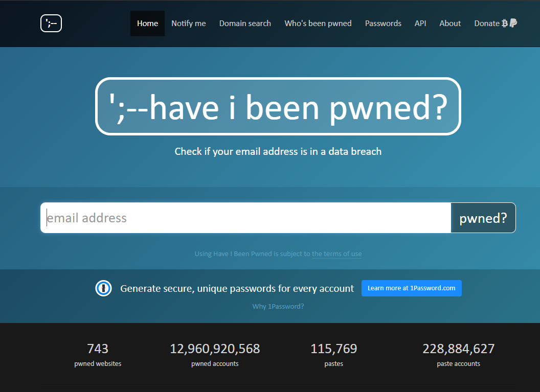540x392 pixels.
Task: Open the Why 1Password? link
Action: [x=278, y=306]
